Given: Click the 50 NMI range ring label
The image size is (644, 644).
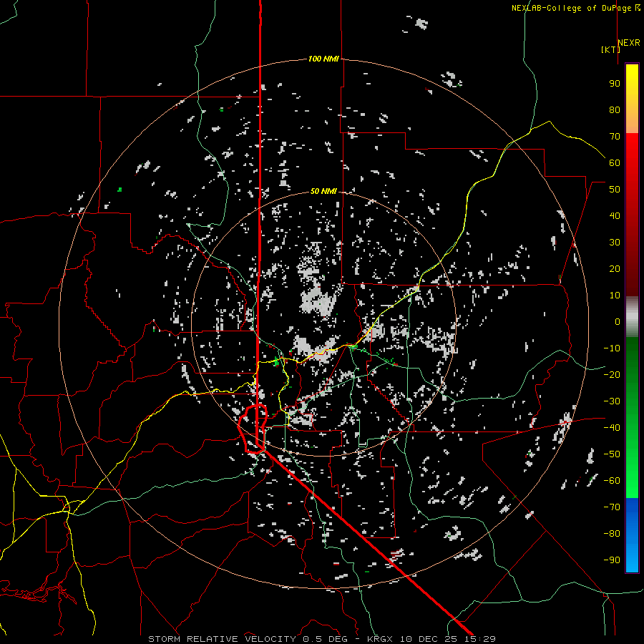Looking at the screenshot, I should (323, 191).
